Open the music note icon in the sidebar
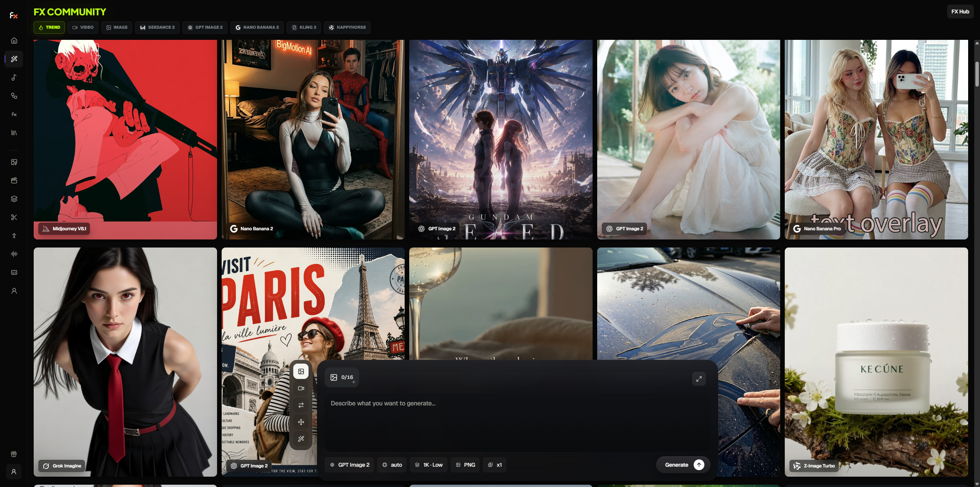The height and width of the screenshot is (487, 980). coord(14,77)
